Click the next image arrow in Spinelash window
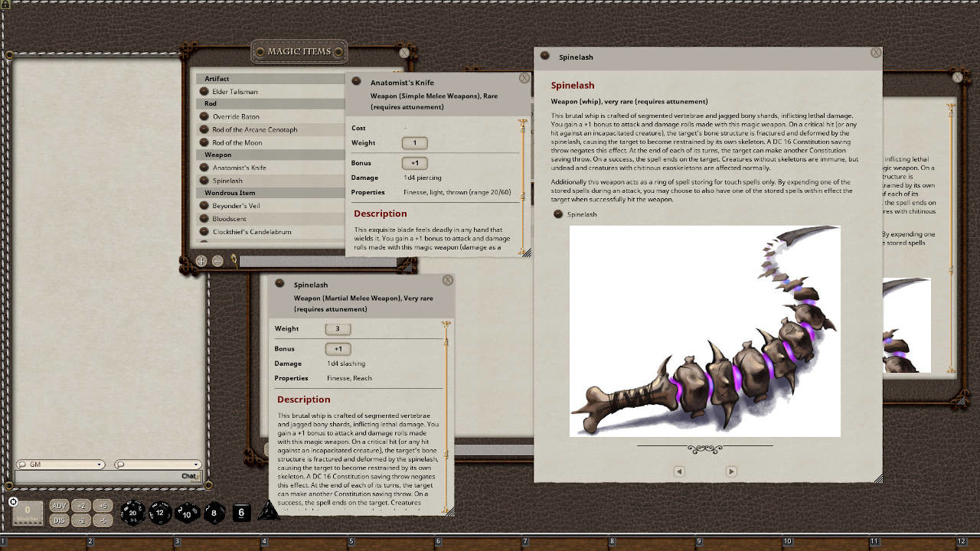This screenshot has height=551, width=980. coord(731,471)
